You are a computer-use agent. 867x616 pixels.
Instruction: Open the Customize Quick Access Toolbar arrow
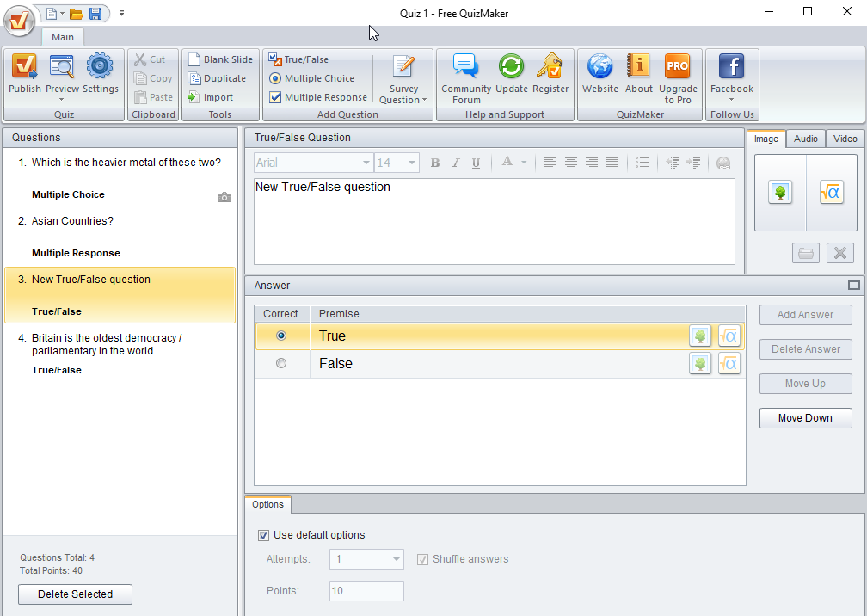pos(121,13)
